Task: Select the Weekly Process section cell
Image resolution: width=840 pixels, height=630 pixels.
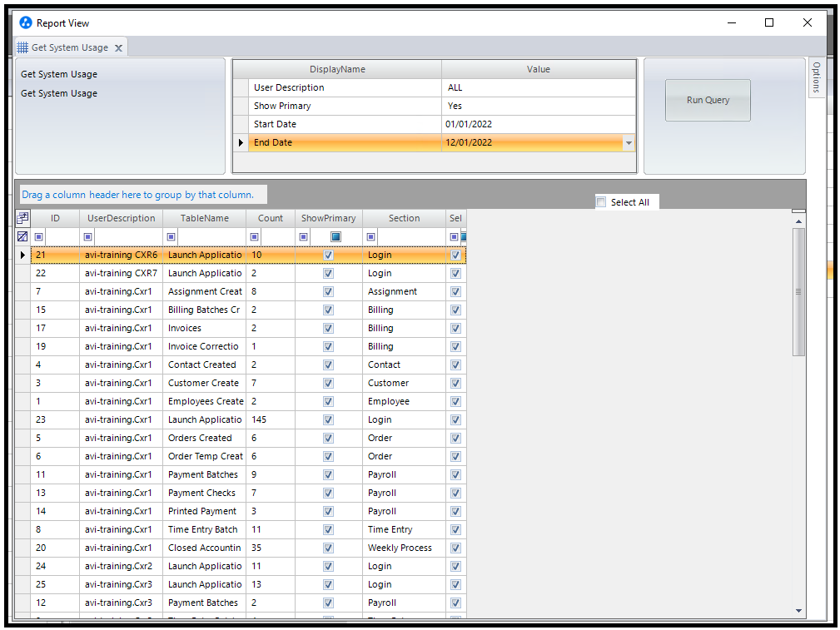Action: click(x=404, y=548)
